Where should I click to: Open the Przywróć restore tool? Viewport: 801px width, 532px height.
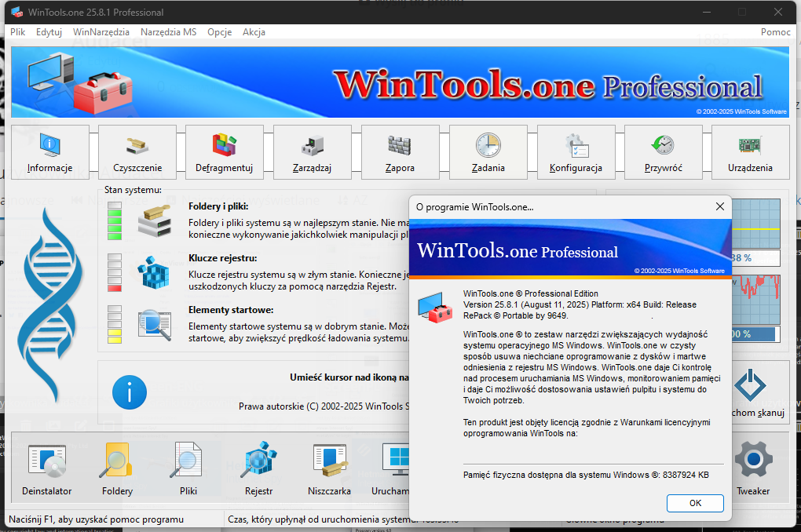(663, 152)
